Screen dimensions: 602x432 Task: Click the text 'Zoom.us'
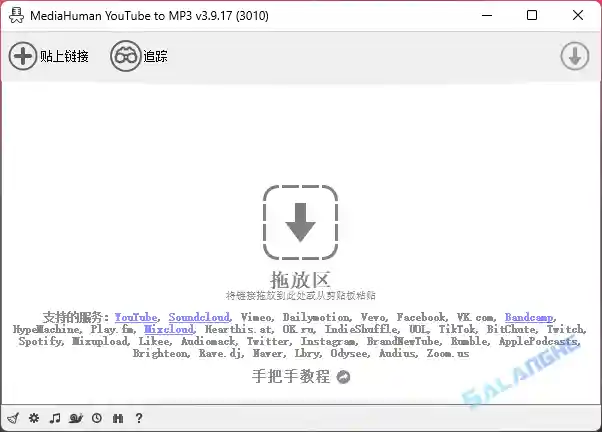pos(448,353)
